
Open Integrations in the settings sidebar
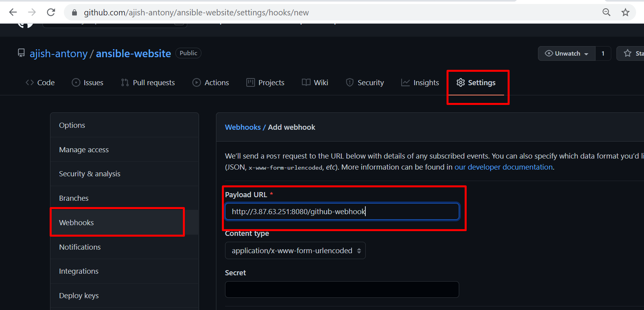[125, 271]
